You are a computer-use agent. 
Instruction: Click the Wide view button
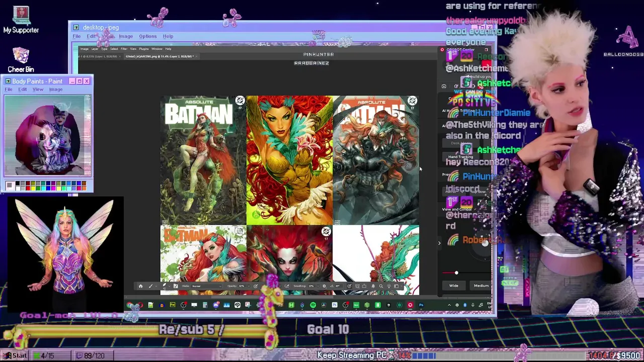click(x=453, y=286)
